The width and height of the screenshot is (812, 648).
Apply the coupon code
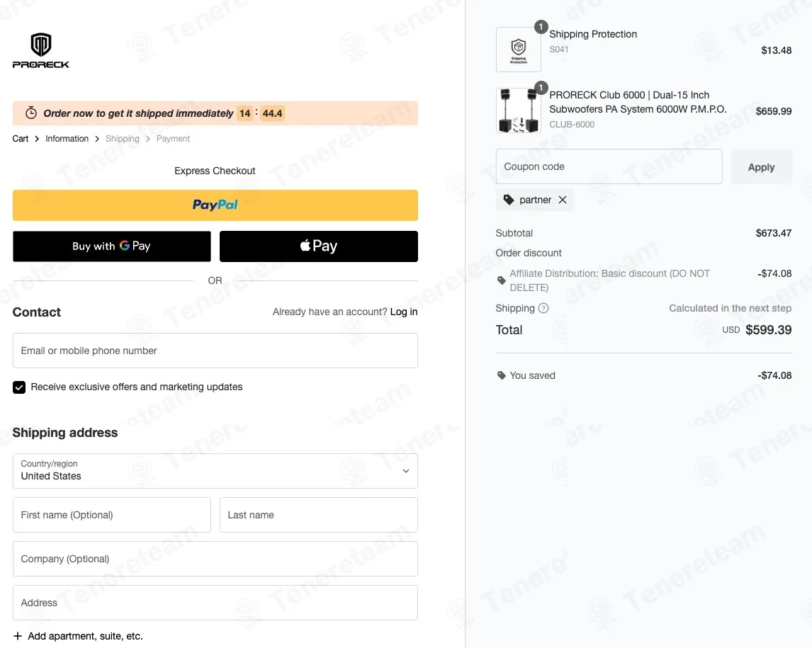pos(761,167)
